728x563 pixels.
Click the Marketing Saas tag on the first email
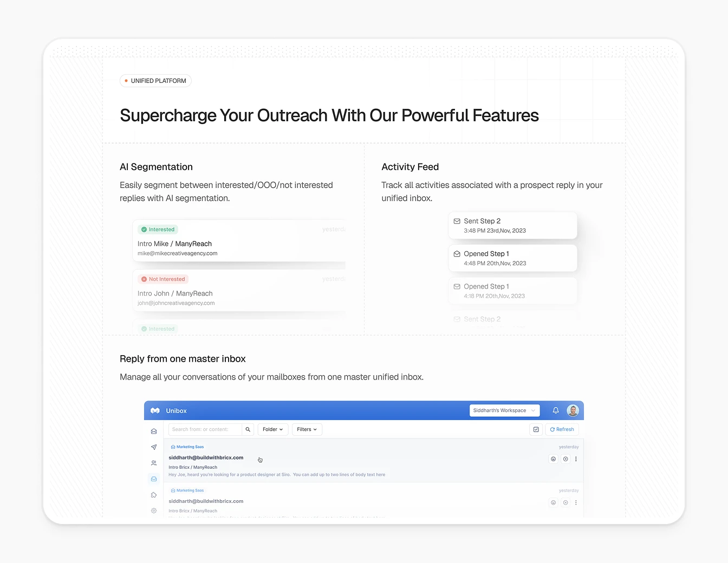(187, 447)
